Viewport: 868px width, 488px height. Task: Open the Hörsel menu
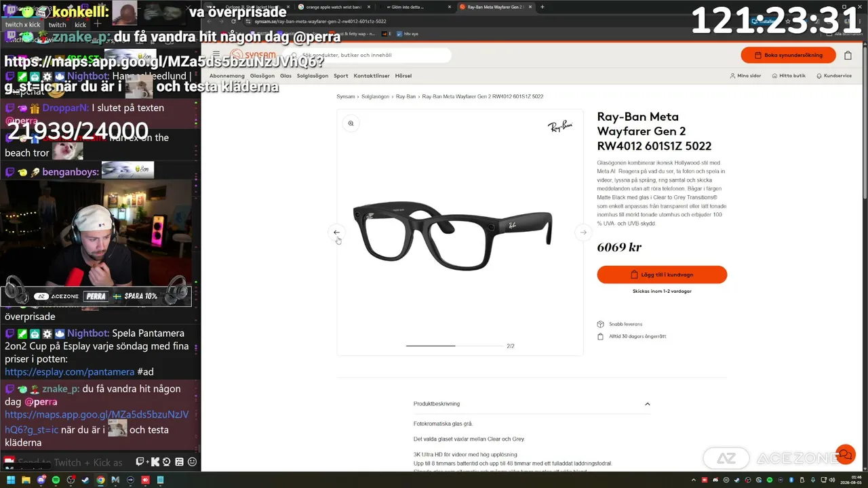pos(403,76)
